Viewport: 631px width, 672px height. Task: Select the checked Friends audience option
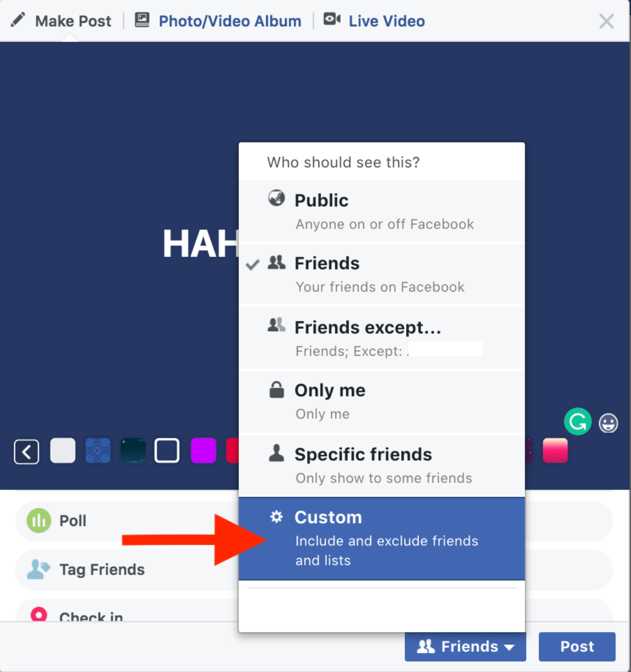coord(382,274)
